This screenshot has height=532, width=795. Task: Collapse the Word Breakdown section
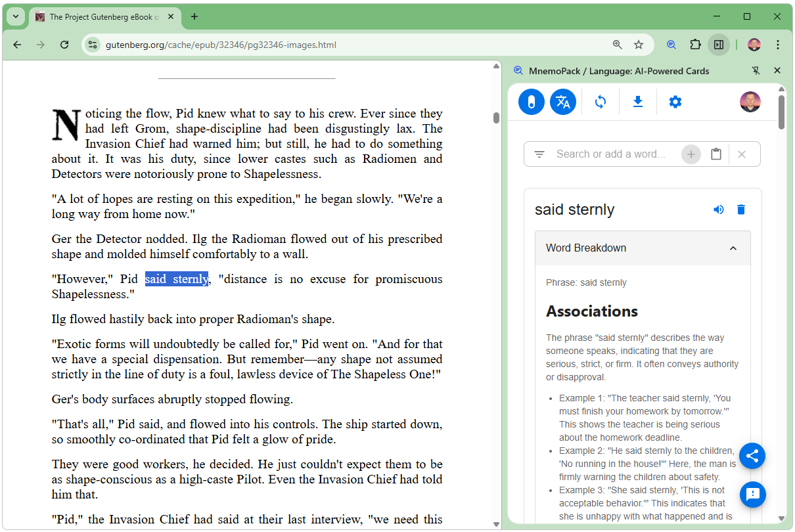pos(733,248)
